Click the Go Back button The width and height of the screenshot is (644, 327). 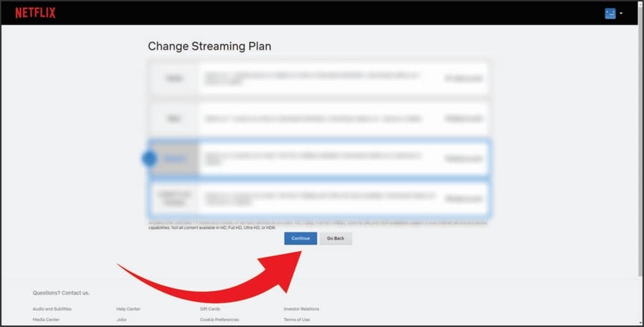point(336,238)
